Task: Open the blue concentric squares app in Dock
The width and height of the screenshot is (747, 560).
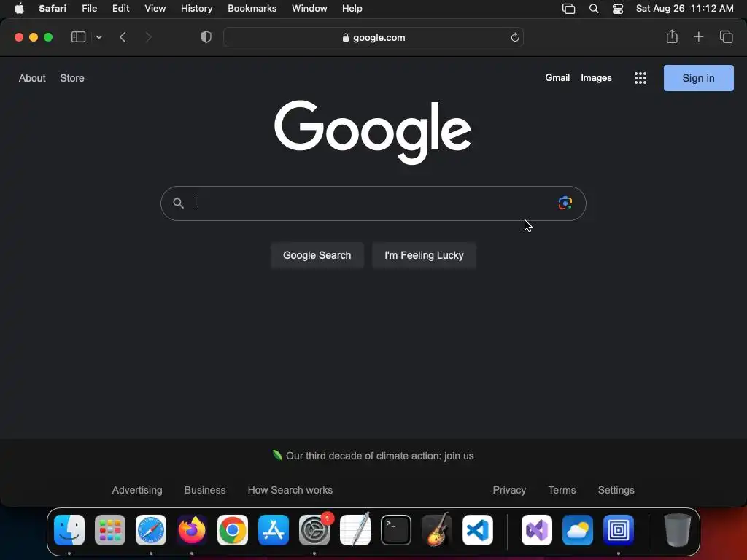Action: click(619, 530)
